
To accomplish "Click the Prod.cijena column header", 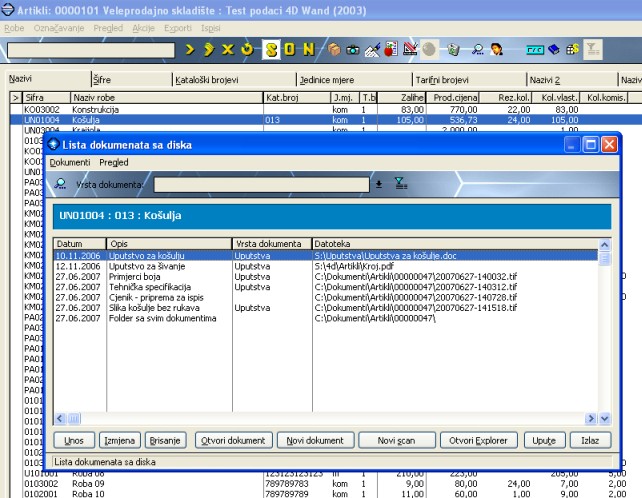I will click(453, 97).
